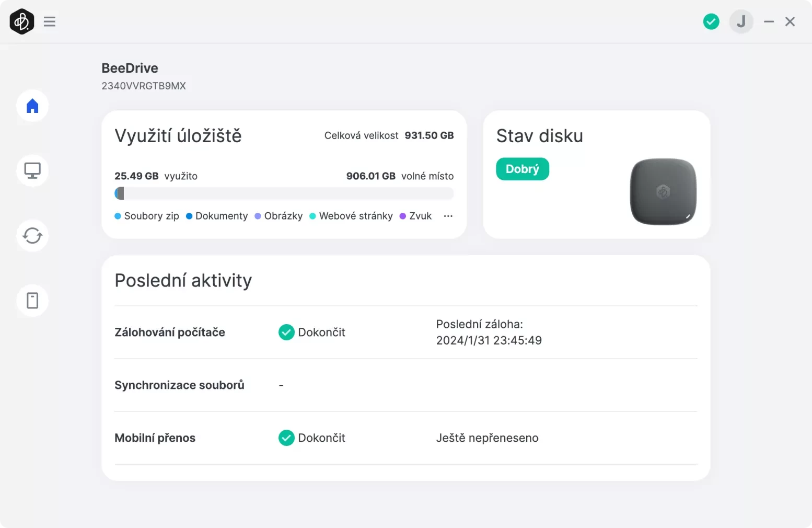
Task: Click the Dokumenty legend dot
Action: [189, 216]
